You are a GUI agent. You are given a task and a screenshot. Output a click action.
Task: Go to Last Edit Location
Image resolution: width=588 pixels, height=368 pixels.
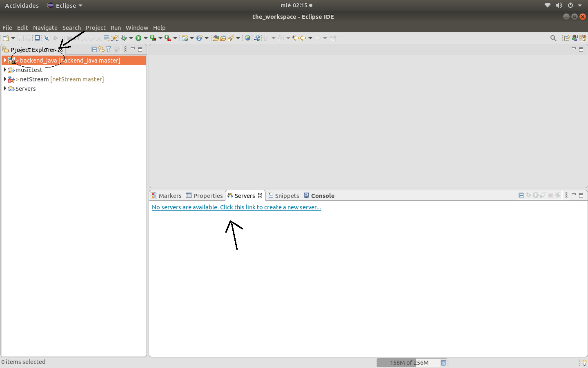295,38
